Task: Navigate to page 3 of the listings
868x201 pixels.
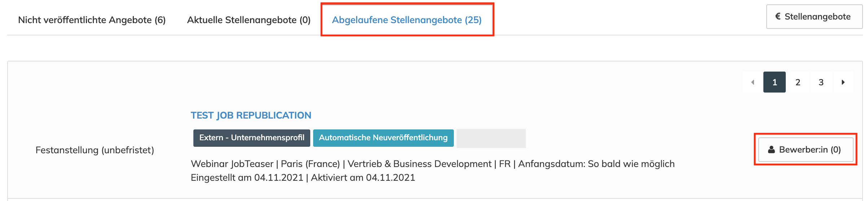Action: point(821,82)
